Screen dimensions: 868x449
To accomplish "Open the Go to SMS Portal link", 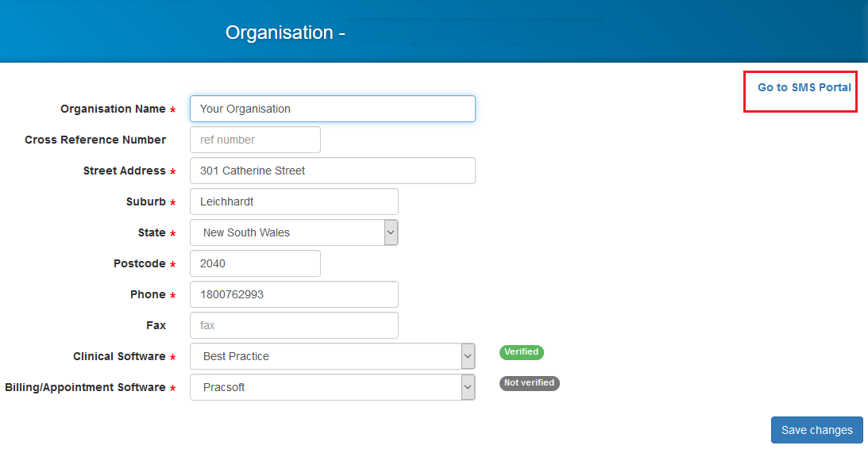I will 804,87.
